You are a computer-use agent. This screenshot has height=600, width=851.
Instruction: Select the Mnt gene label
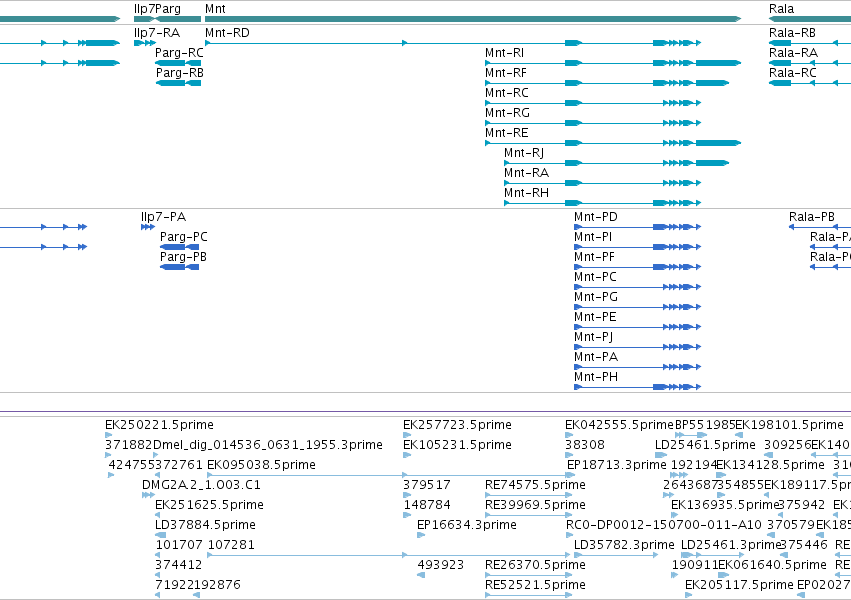215,9
